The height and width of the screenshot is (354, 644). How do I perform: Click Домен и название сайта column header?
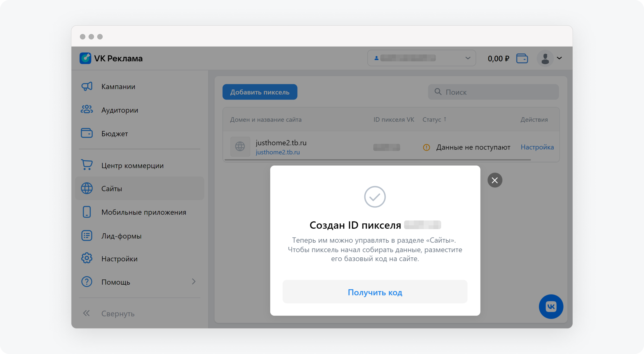click(266, 120)
